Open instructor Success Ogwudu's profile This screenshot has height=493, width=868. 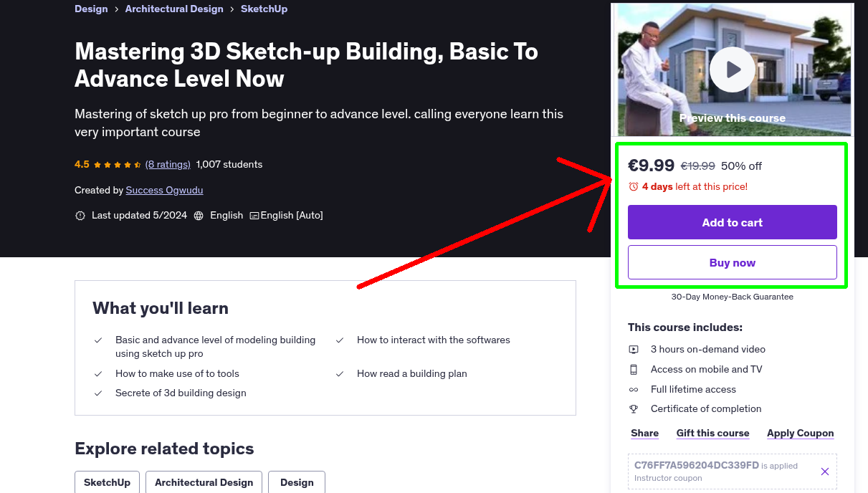point(164,191)
